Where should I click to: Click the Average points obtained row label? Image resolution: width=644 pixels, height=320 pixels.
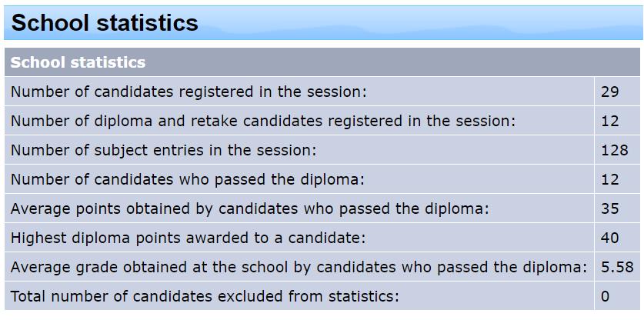coord(250,208)
